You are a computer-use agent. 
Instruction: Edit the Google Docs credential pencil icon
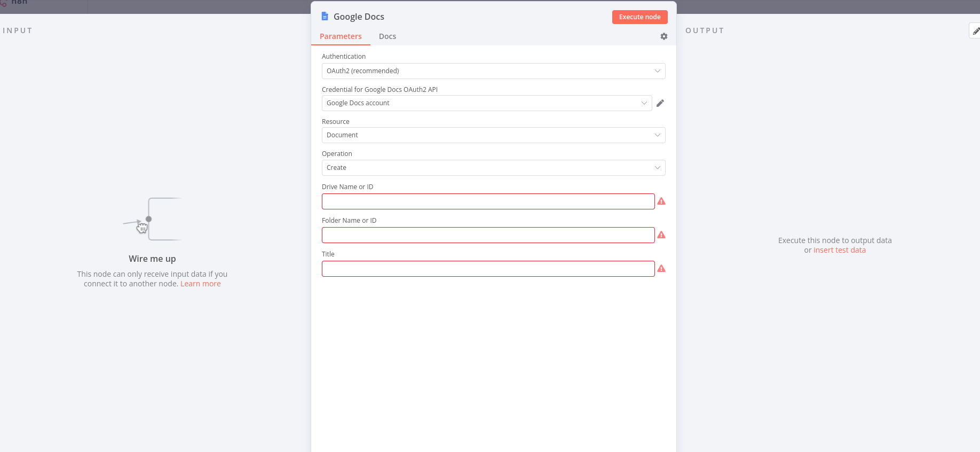[x=660, y=103]
